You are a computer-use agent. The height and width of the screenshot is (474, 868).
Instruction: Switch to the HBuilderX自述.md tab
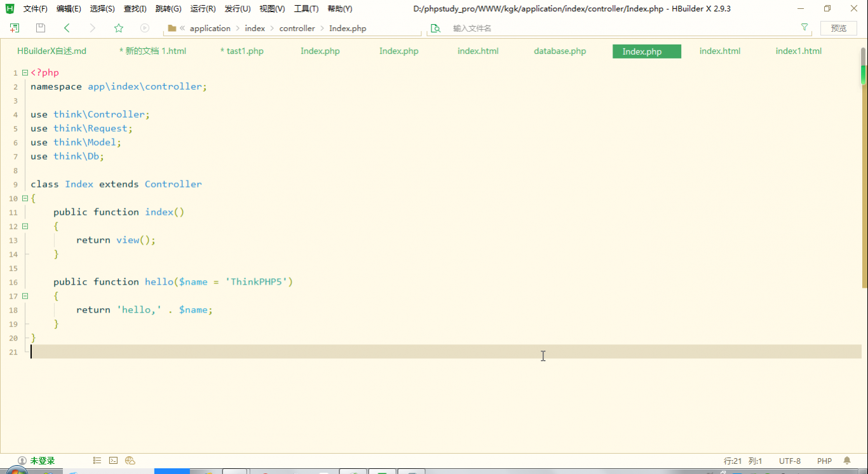tap(51, 51)
